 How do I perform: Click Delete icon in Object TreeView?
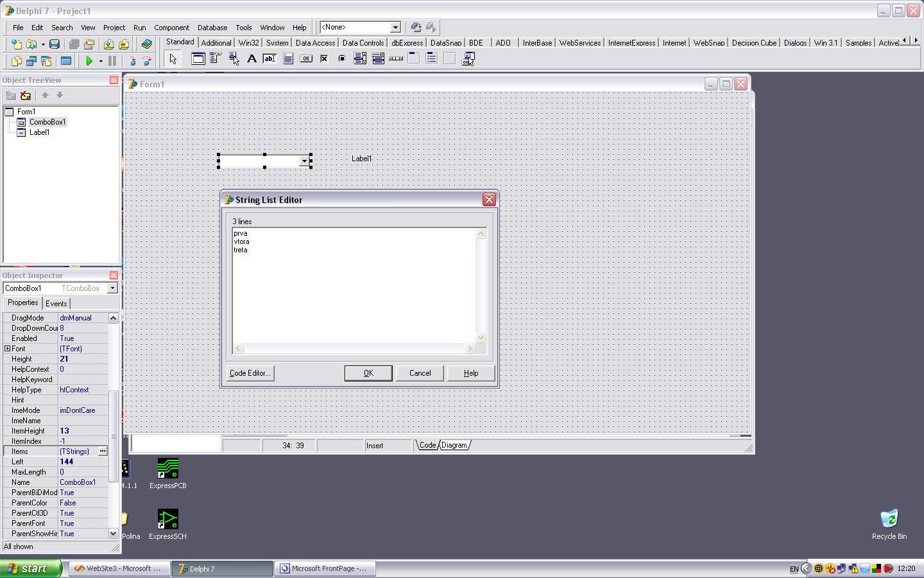tap(26, 96)
